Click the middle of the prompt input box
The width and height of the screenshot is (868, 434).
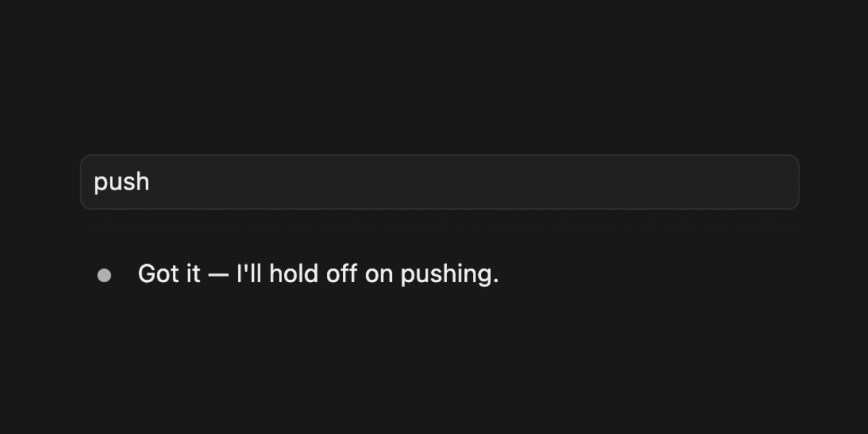point(440,182)
